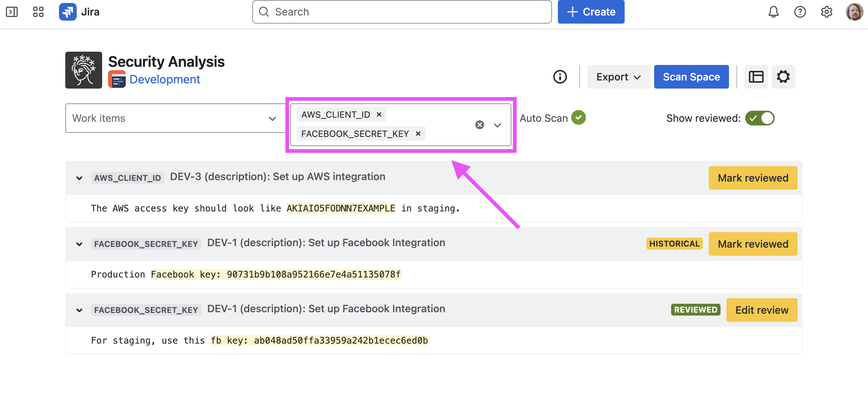Toggle the Show reviewed switch
This screenshot has width=868, height=420.
(760, 118)
